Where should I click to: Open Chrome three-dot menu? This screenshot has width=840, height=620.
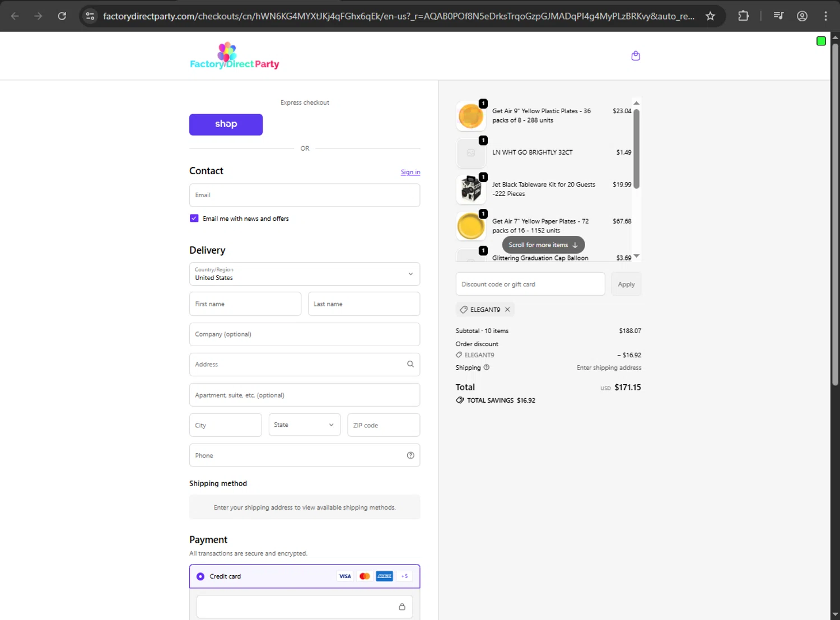click(825, 16)
